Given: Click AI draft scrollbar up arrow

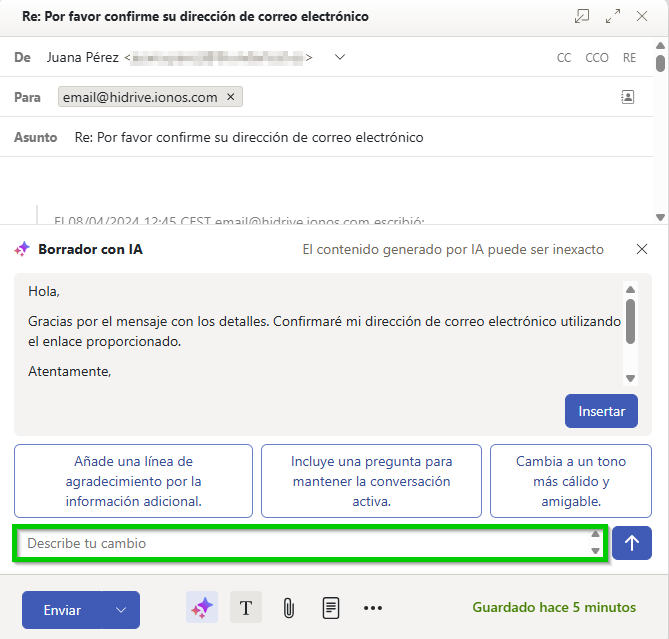Looking at the screenshot, I should [x=631, y=290].
